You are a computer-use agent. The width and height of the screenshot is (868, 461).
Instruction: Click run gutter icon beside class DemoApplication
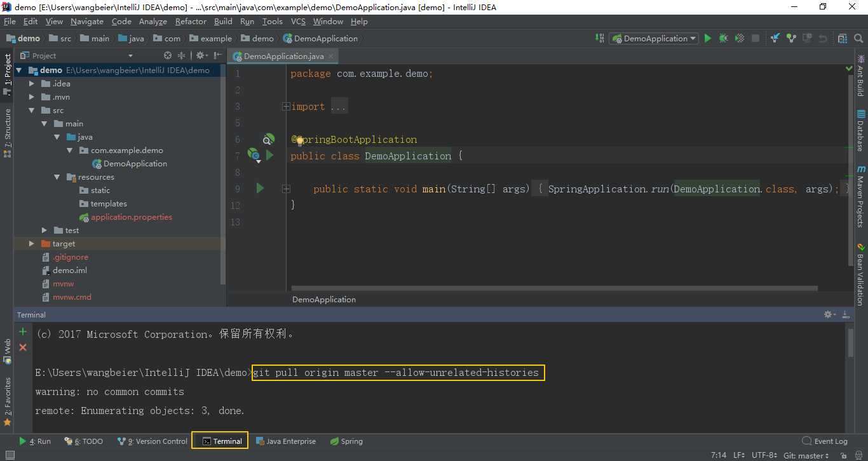(x=270, y=155)
